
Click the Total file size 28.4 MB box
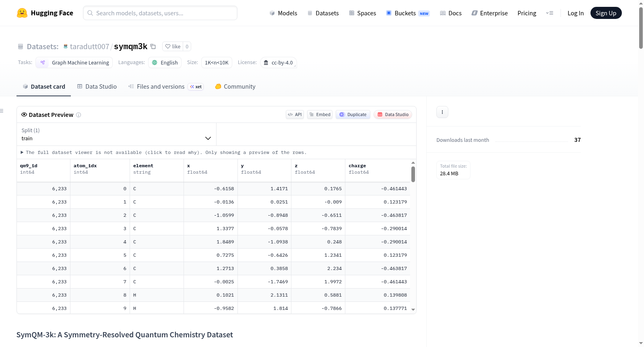(453, 170)
